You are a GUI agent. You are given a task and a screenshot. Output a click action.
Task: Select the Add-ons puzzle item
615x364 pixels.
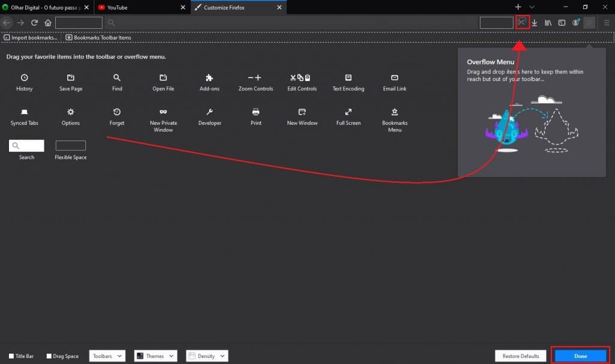coord(210,82)
